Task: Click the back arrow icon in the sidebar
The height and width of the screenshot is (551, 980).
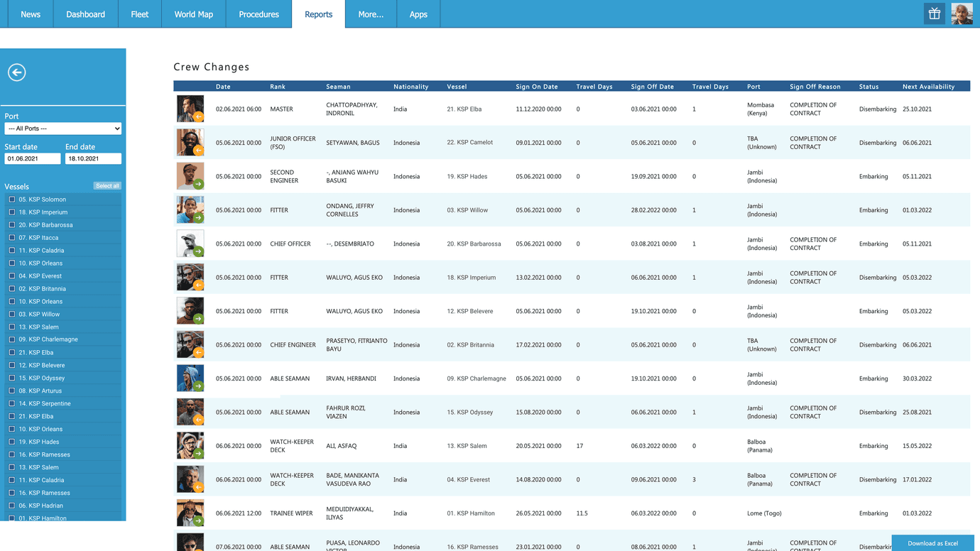Action: tap(16, 72)
